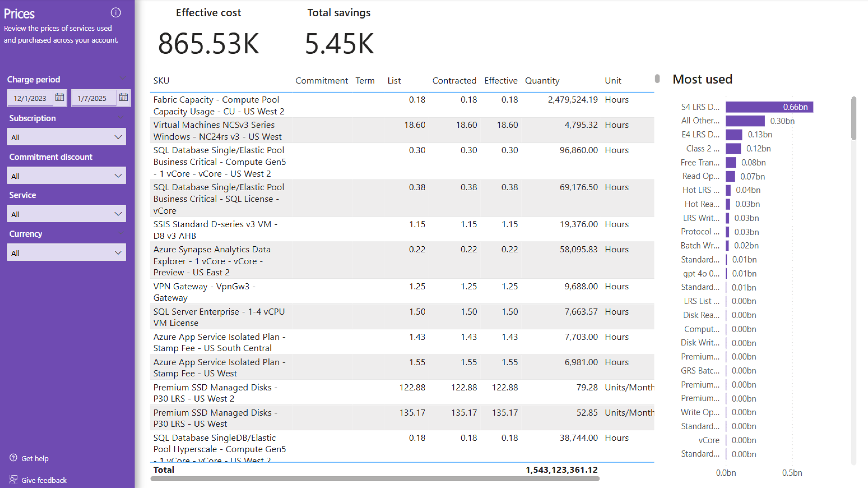Click the Get help link
Image resolution: width=868 pixels, height=488 pixels.
pos(35,458)
